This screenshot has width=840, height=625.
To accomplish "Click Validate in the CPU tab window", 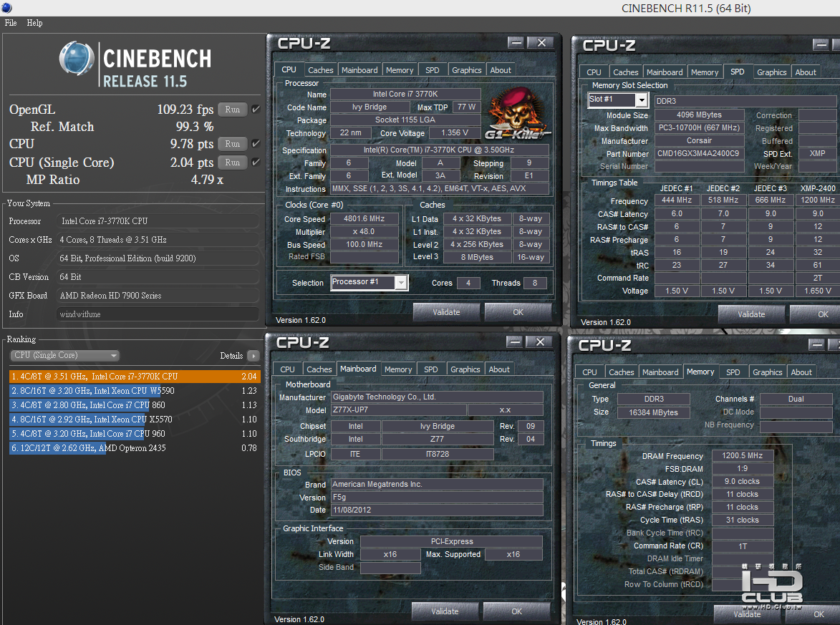I will [x=446, y=311].
